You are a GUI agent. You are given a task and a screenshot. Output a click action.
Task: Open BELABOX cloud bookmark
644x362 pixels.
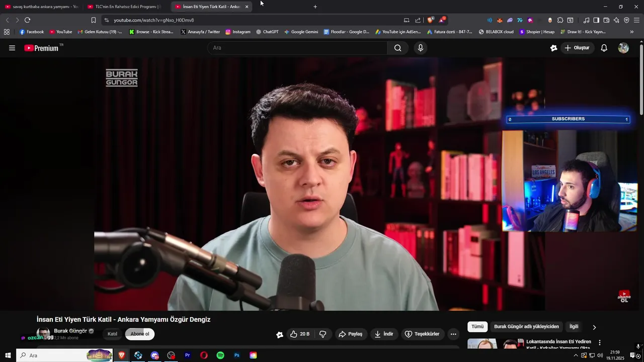[x=496, y=32]
